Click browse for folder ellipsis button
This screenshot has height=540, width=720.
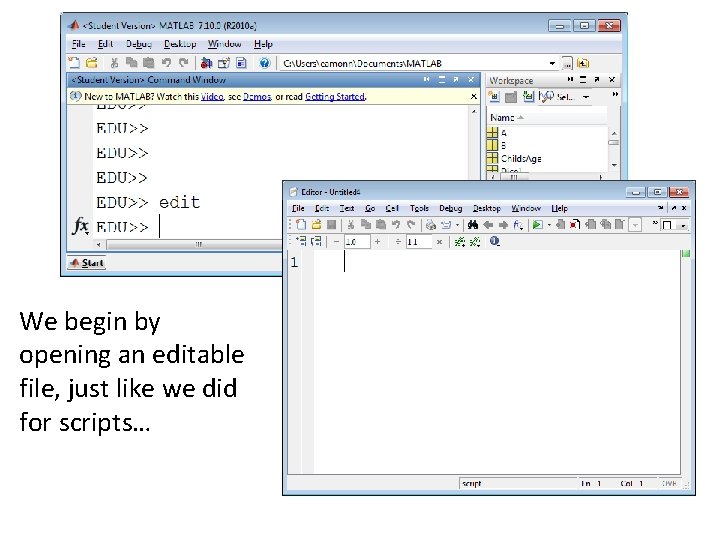click(x=567, y=64)
